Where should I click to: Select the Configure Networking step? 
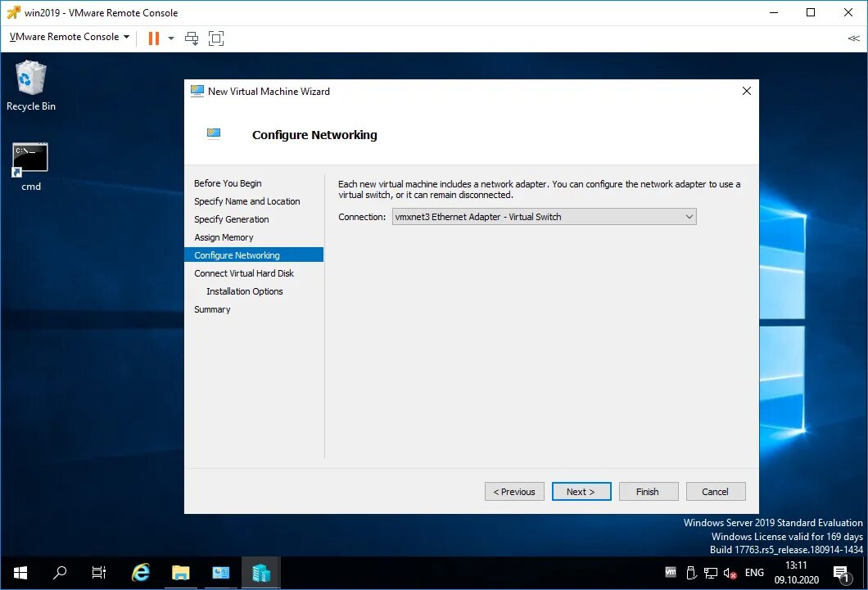254,255
